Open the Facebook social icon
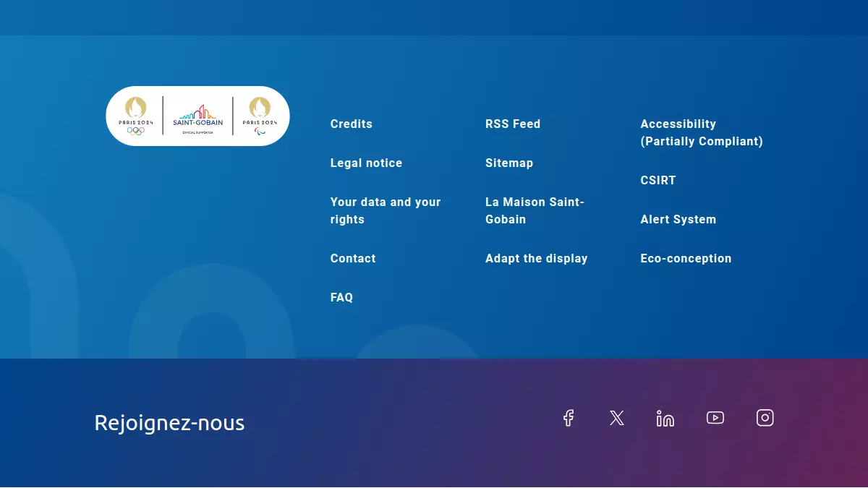 (569, 418)
